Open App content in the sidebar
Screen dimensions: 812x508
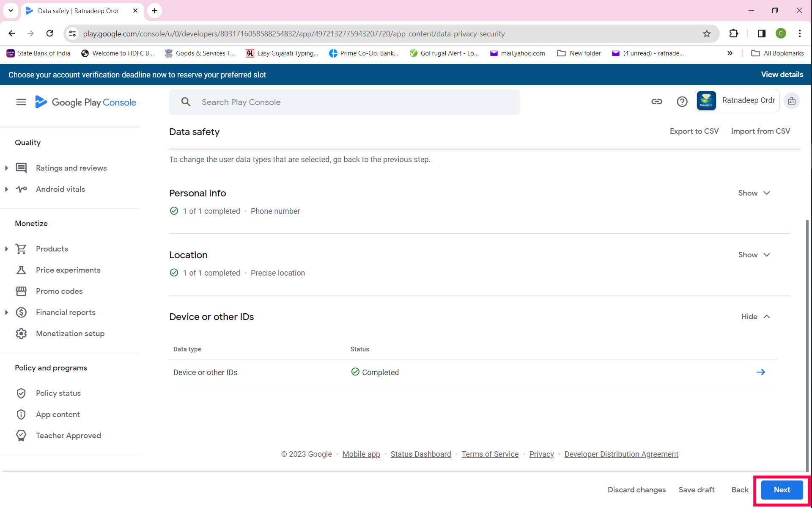pyautogui.click(x=58, y=414)
